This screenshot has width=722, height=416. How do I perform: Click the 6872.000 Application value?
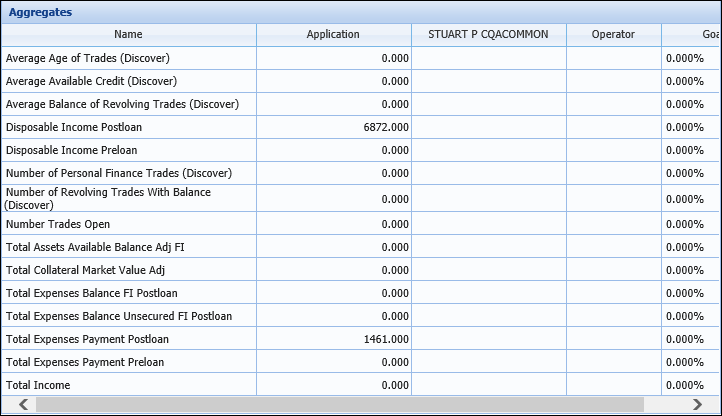coord(386,127)
